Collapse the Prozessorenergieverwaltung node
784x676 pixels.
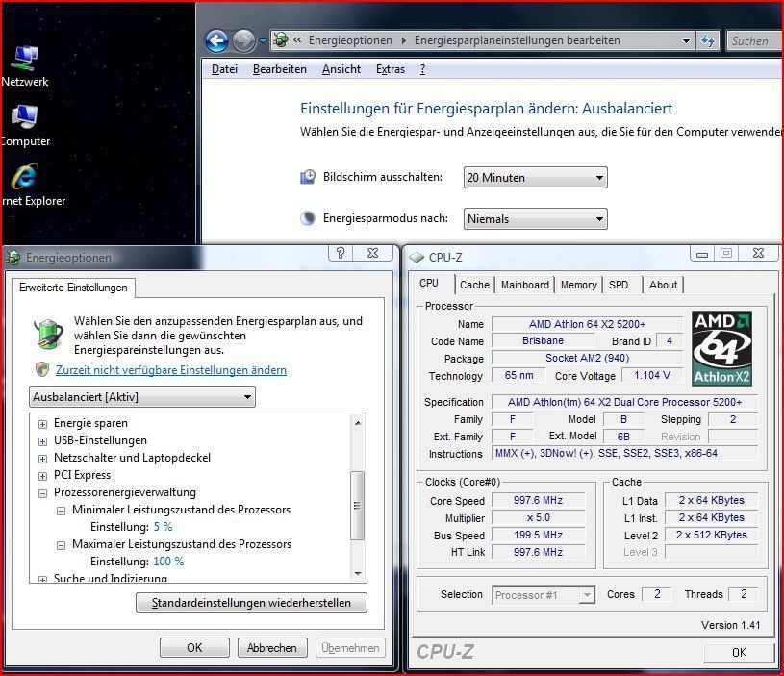pos(43,493)
